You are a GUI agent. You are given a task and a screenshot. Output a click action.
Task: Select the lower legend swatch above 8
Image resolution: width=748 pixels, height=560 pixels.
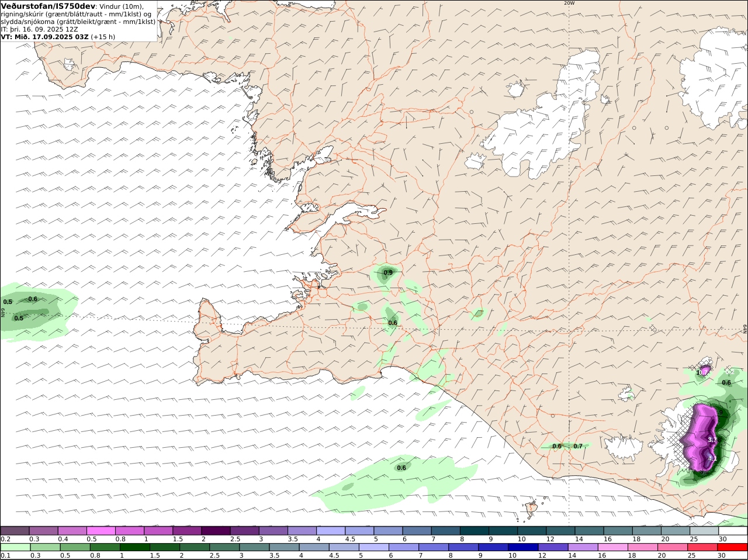pos(463,547)
